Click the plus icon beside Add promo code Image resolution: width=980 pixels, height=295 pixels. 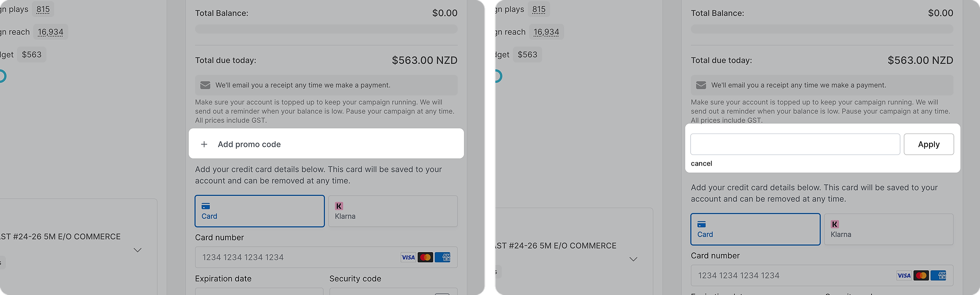coord(204,144)
